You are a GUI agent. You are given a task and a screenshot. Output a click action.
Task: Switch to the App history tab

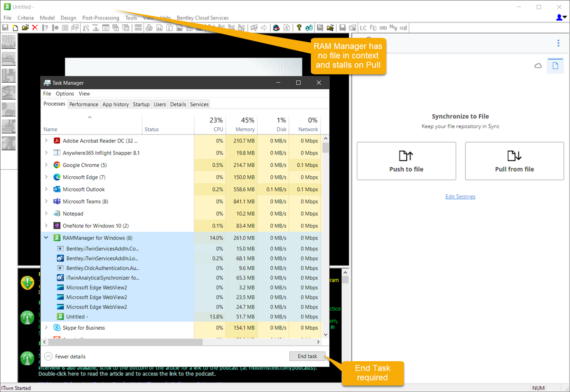[115, 105]
